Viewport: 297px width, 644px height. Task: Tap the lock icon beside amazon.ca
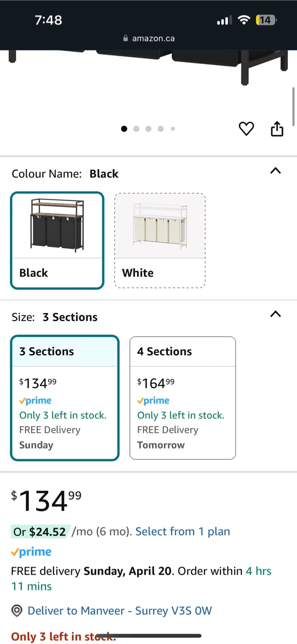[x=125, y=38]
